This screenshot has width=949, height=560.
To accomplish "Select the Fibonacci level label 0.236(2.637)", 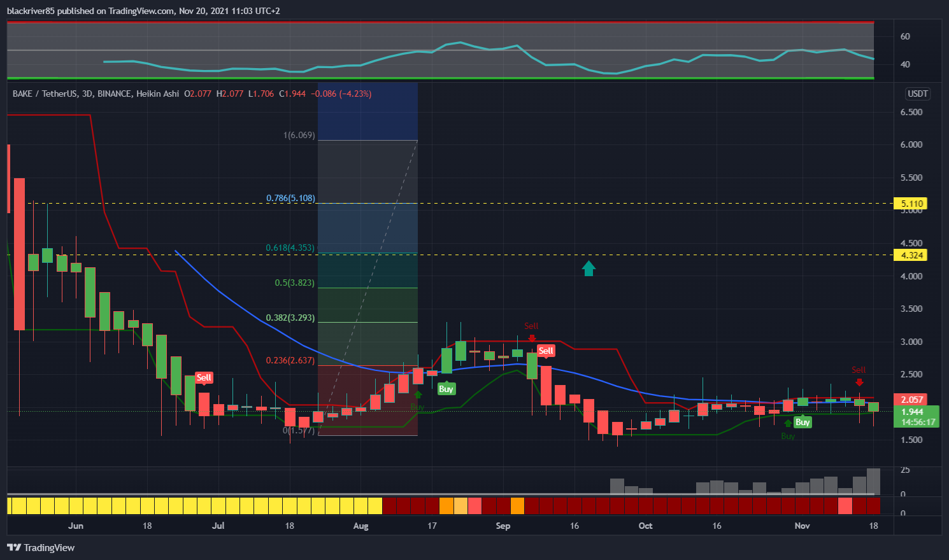I will (x=290, y=360).
